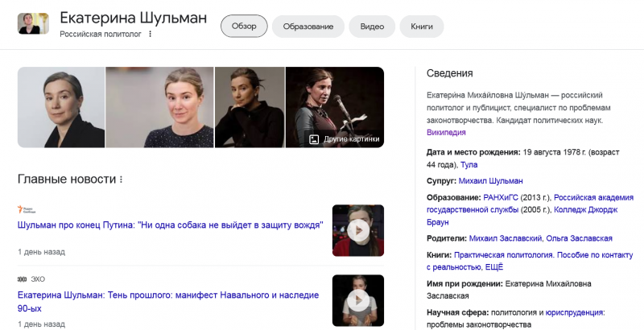Click the Радио Свобода source logo
Screen dimensions: 644x330
(x=27, y=209)
